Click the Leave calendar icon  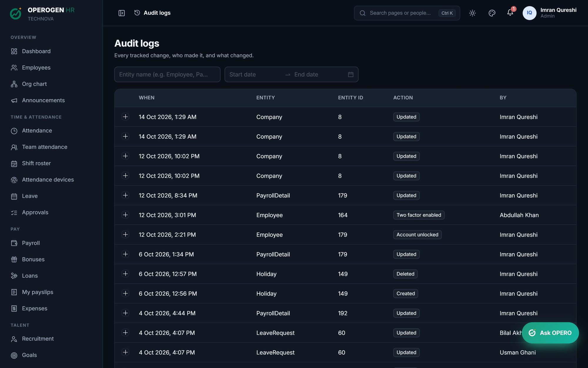point(14,196)
